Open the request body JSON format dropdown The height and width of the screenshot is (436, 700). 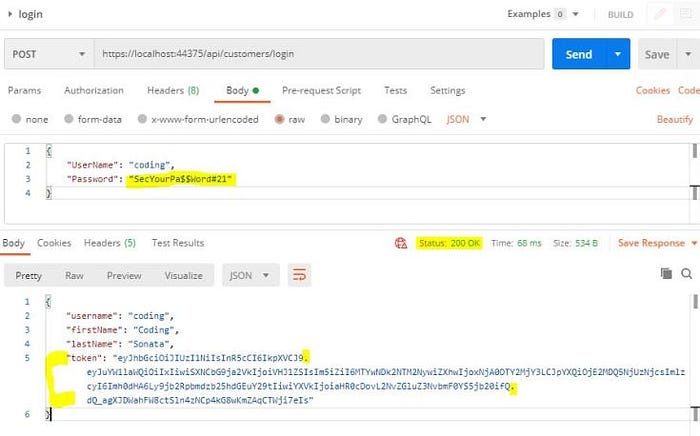point(466,119)
